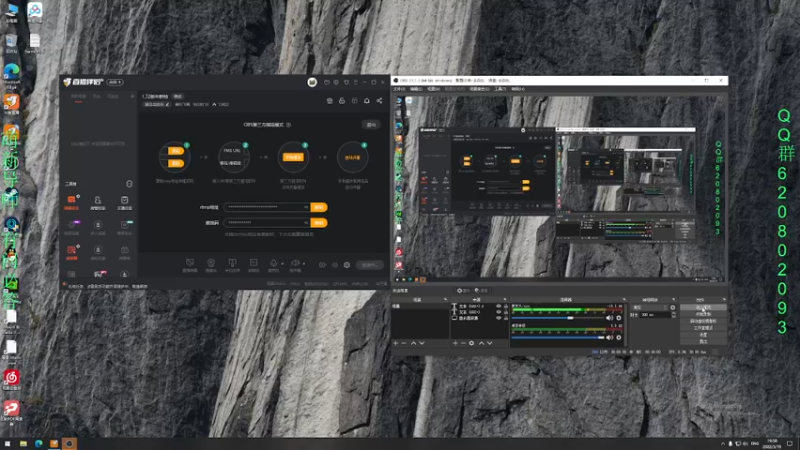Click the transition duration stepper arrows
800x450 pixels.
pyautogui.click(x=673, y=315)
